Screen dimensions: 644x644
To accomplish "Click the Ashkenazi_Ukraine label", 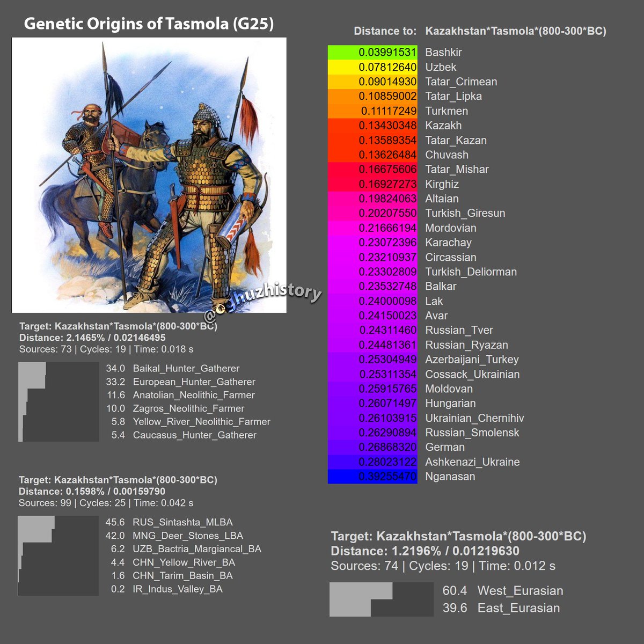I will pos(472,462).
